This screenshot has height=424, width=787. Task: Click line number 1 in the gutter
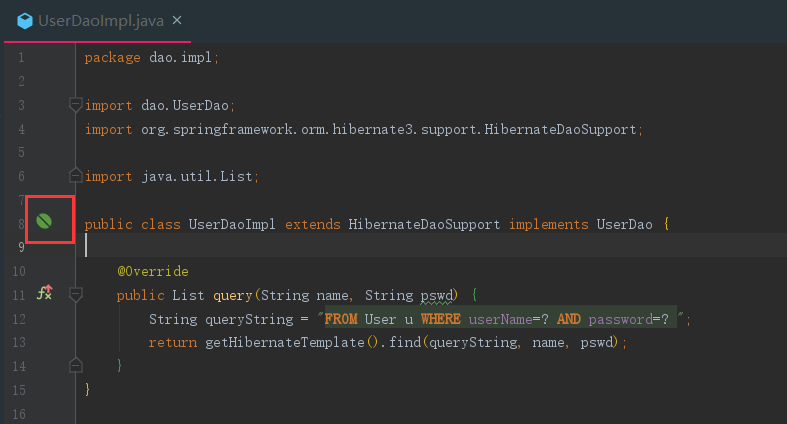[x=21, y=58]
